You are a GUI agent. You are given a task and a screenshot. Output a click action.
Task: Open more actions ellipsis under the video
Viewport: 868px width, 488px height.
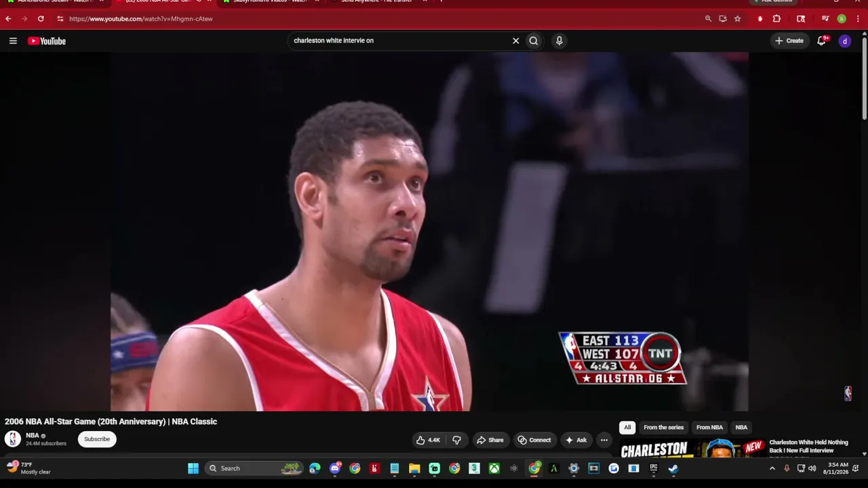click(604, 440)
